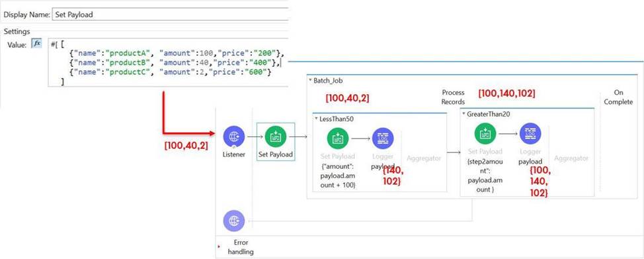Click the listener response icon at bottom
This screenshot has height=259, width=644.
[x=233, y=221]
